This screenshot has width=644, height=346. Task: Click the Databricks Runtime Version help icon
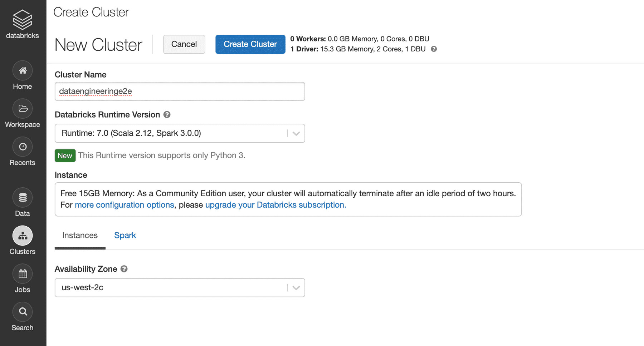tap(167, 114)
